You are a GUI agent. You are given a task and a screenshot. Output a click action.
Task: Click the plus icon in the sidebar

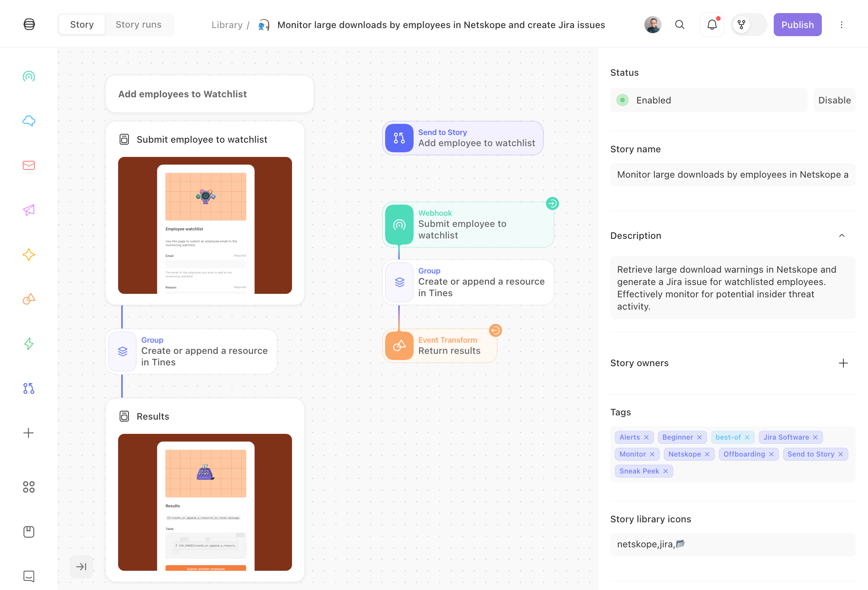[28, 433]
